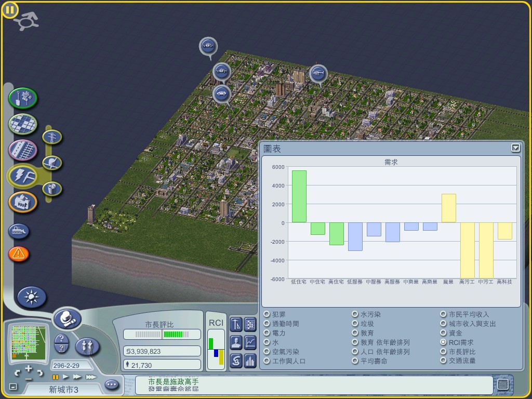
Task: Select the bulldozer demolish tool
Action: (19, 231)
